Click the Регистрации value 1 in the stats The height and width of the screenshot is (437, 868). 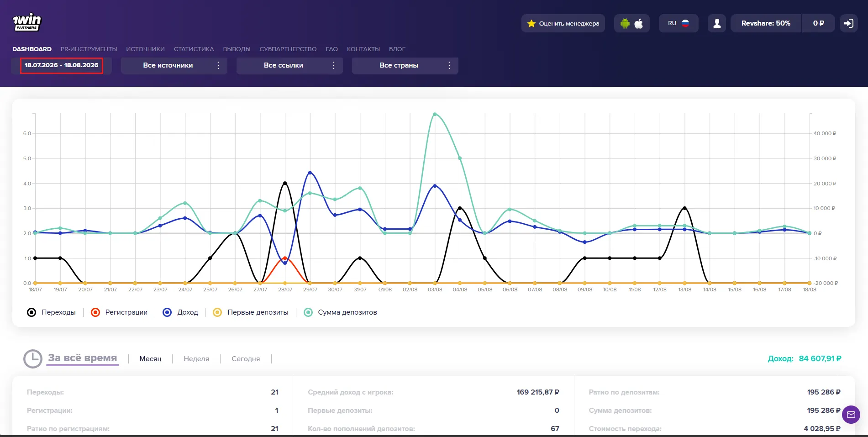277,411
